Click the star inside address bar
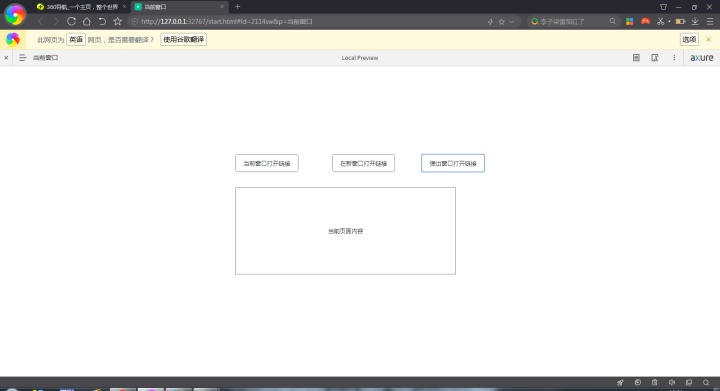This screenshot has height=391, width=720. point(501,22)
